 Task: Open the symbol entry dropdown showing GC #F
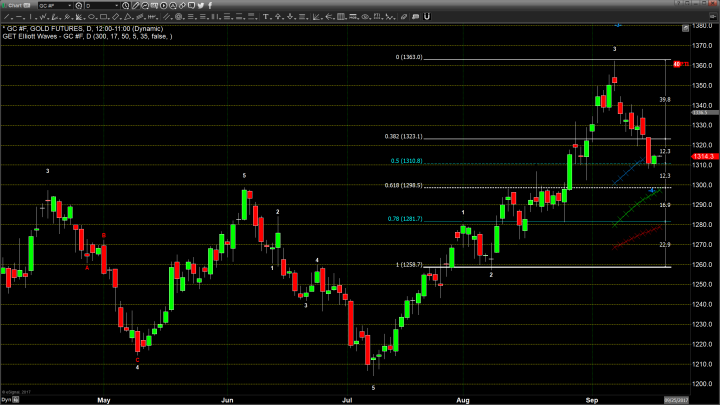coord(56,6)
